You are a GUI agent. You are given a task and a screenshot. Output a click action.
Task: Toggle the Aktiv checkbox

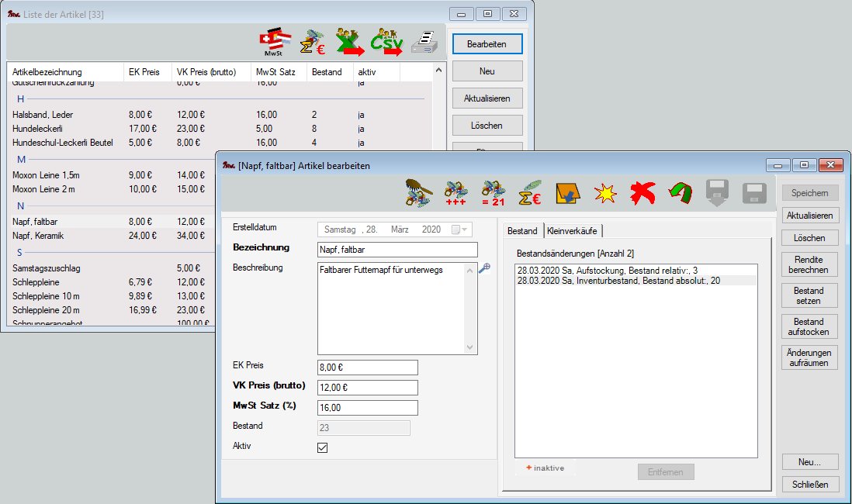click(x=323, y=447)
